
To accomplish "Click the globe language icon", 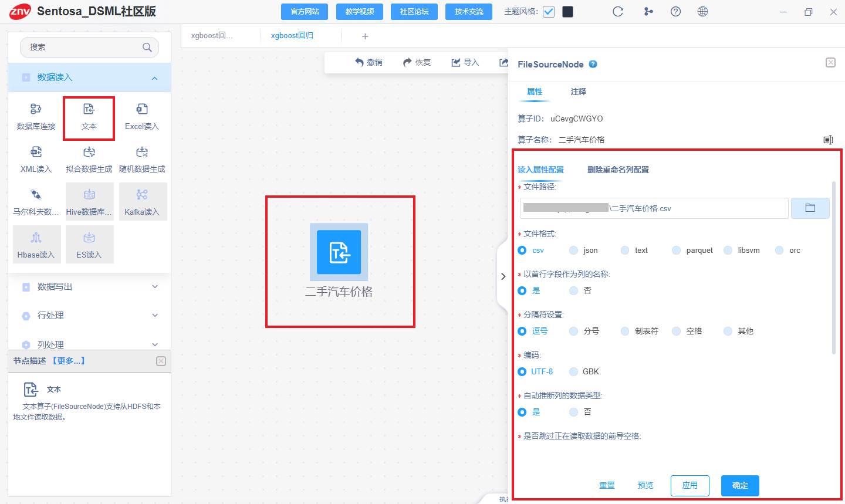I will (702, 12).
